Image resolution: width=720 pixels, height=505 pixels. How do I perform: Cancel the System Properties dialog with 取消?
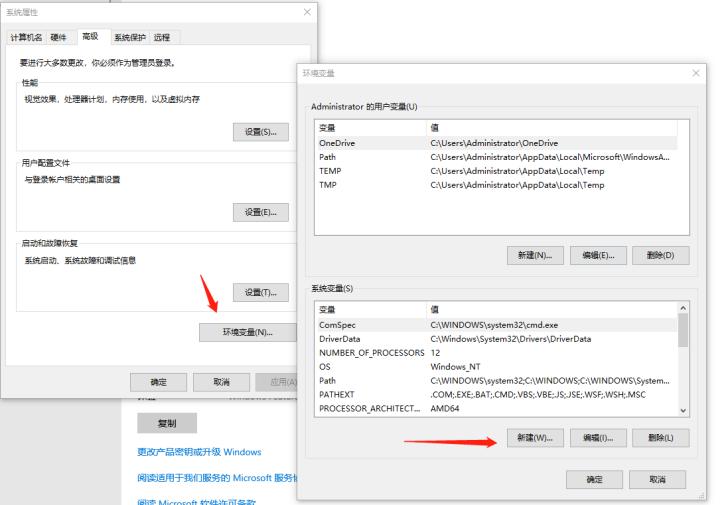[x=221, y=382]
